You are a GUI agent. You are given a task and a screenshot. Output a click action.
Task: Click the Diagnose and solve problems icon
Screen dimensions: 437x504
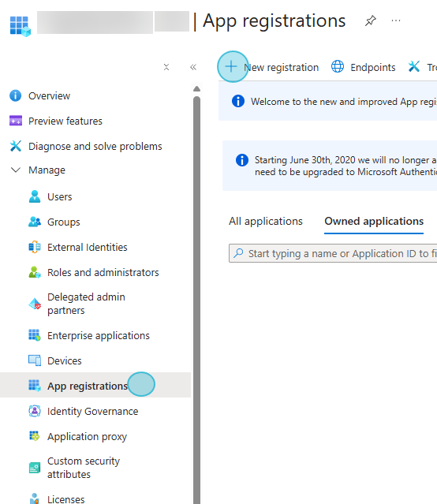click(x=16, y=146)
